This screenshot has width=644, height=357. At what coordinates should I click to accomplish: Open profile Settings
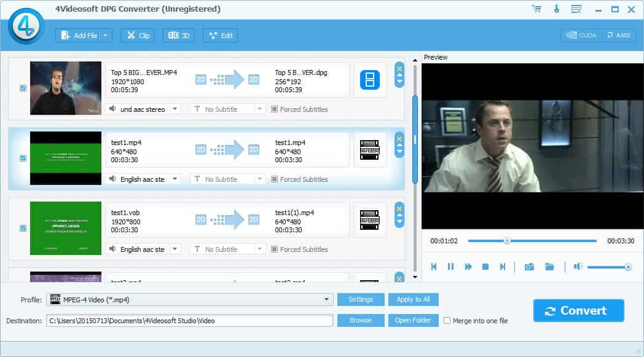tap(361, 299)
